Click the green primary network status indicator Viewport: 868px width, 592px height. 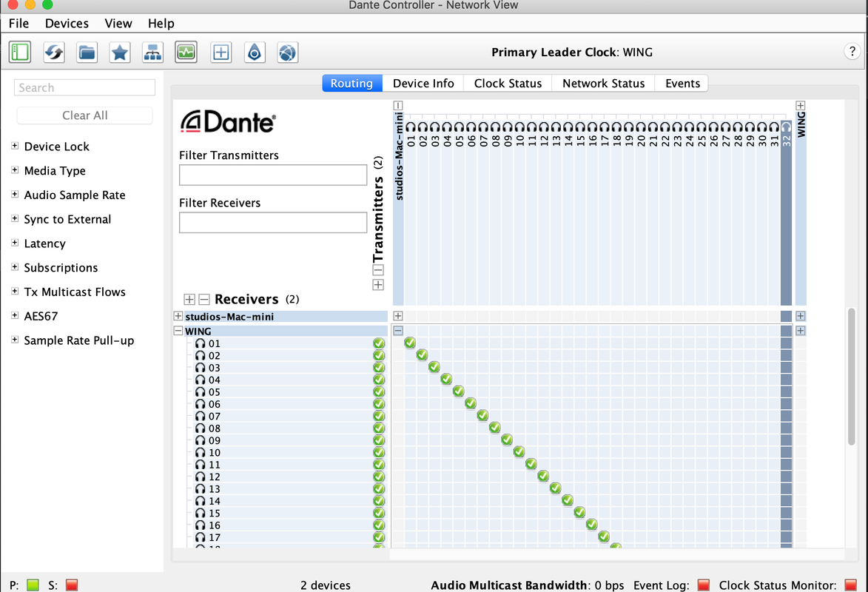coord(33,585)
